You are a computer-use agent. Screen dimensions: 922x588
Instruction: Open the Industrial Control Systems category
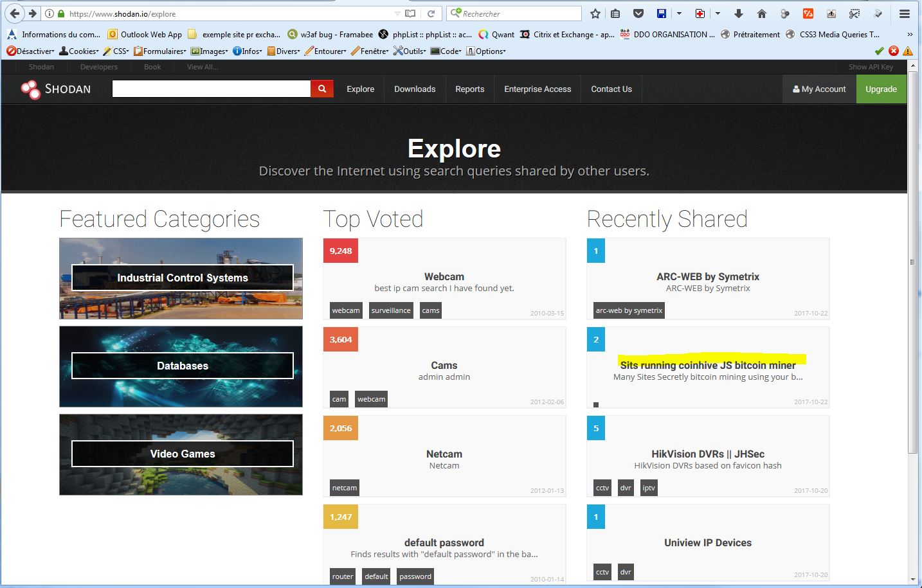[x=182, y=278]
